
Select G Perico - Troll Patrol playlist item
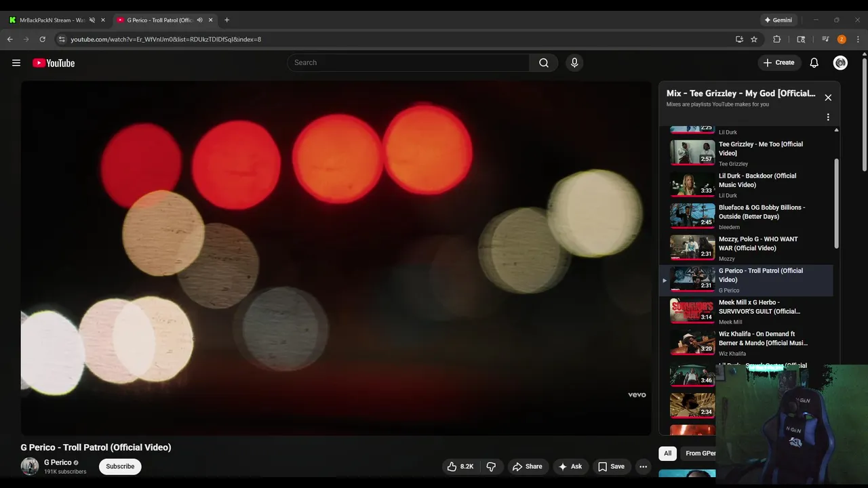coord(746,281)
